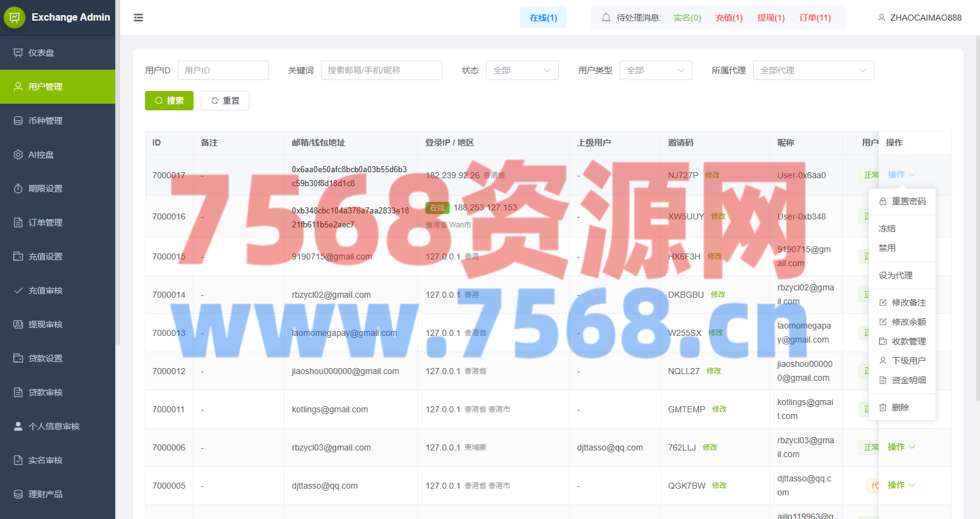Click the lock icon beside 重置密码
Image resolution: width=980 pixels, height=519 pixels.
pyautogui.click(x=883, y=201)
